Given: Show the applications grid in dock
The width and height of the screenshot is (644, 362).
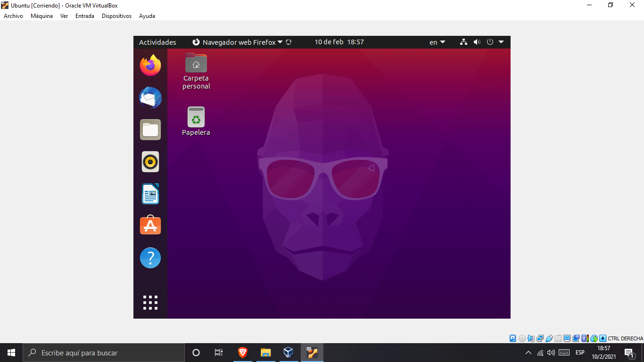Looking at the screenshot, I should click(x=150, y=303).
